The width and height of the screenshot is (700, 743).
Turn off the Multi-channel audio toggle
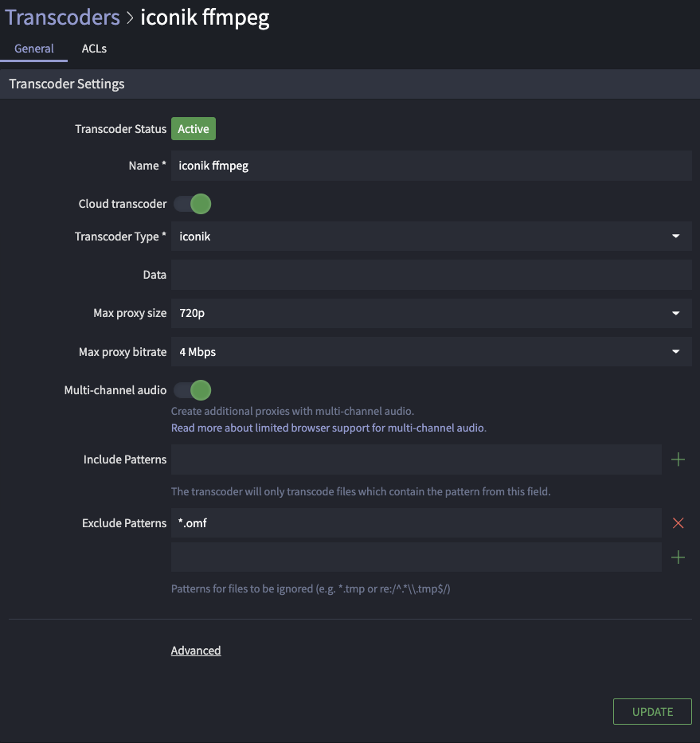(193, 390)
